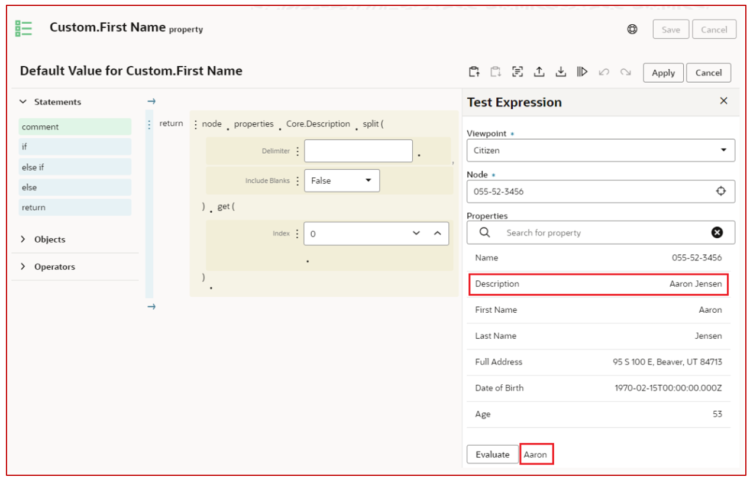The image size is (750, 480).
Task: Click the upload expression icon
Action: [539, 72]
